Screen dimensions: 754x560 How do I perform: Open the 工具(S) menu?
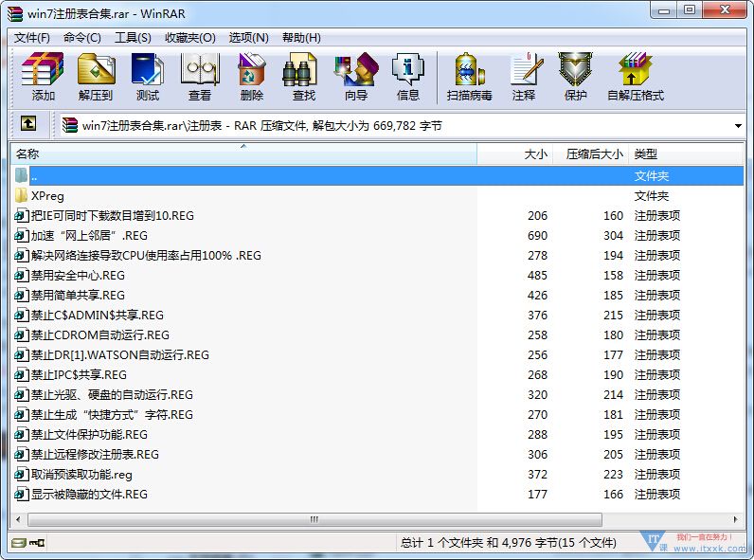coord(133,38)
